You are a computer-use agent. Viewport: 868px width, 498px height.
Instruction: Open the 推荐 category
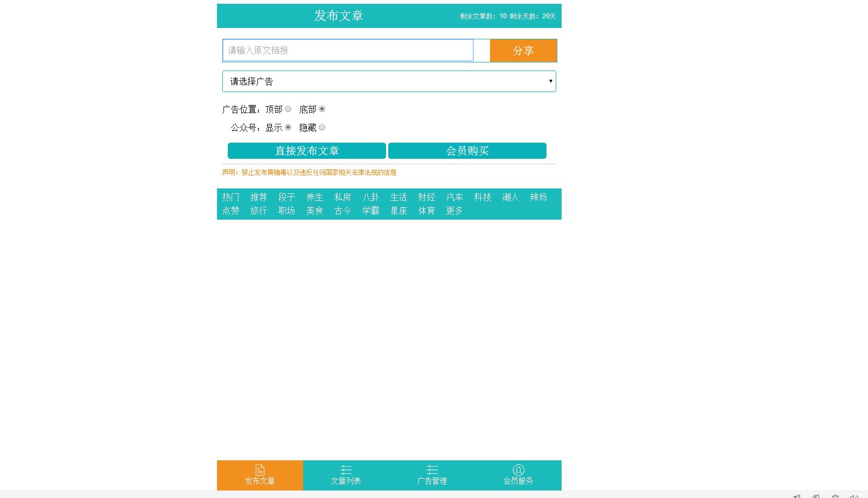point(259,197)
